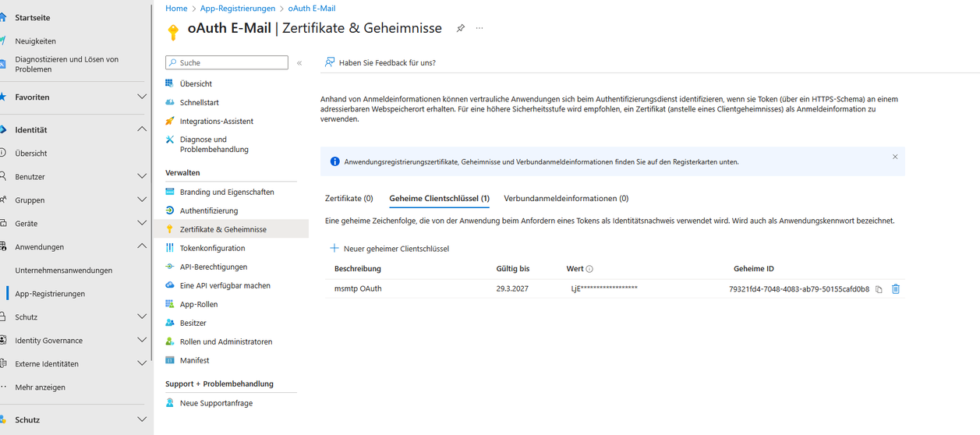
Task: Copy the secret ID to clipboard
Action: coord(879,289)
